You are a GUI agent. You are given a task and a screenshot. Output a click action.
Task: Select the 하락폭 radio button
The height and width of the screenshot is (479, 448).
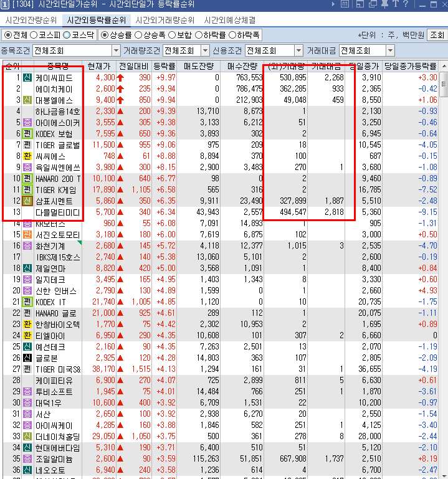coord(232,35)
